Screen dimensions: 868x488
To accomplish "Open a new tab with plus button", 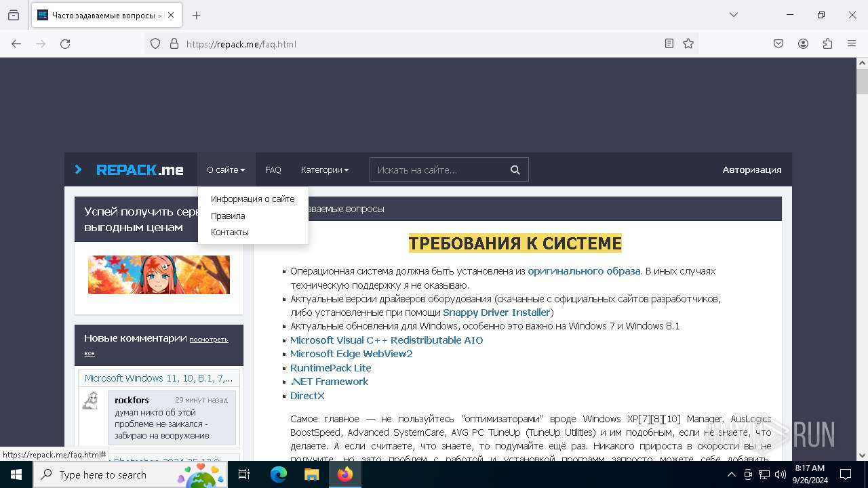I will (x=196, y=15).
